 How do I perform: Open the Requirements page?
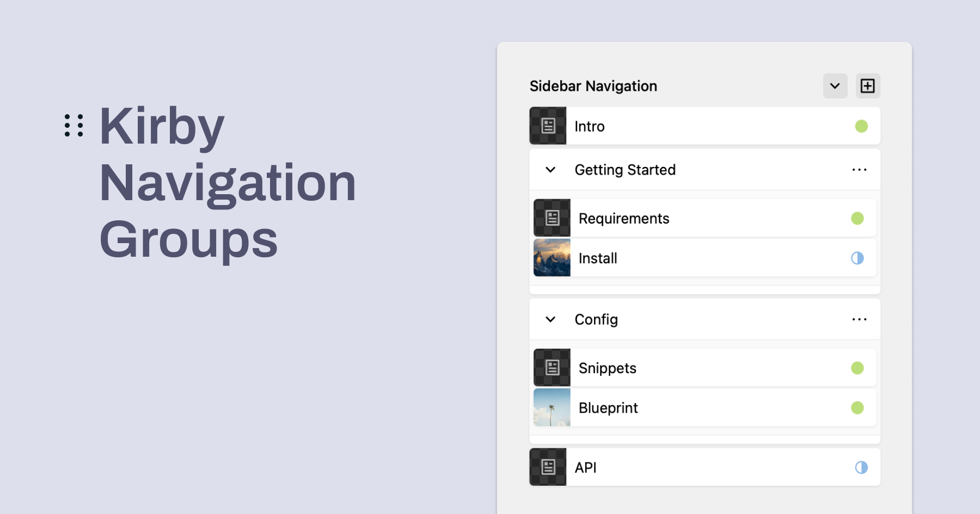[624, 218]
